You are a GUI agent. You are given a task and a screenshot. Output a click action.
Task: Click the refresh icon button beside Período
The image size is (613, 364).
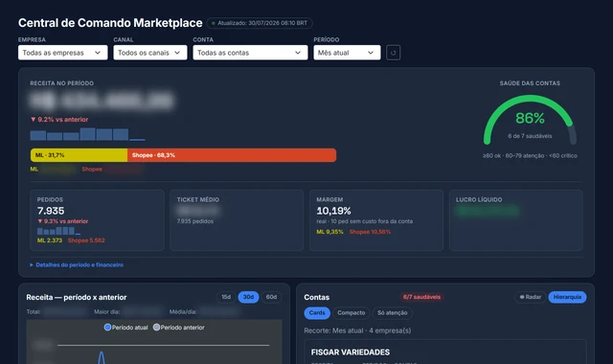pos(393,53)
